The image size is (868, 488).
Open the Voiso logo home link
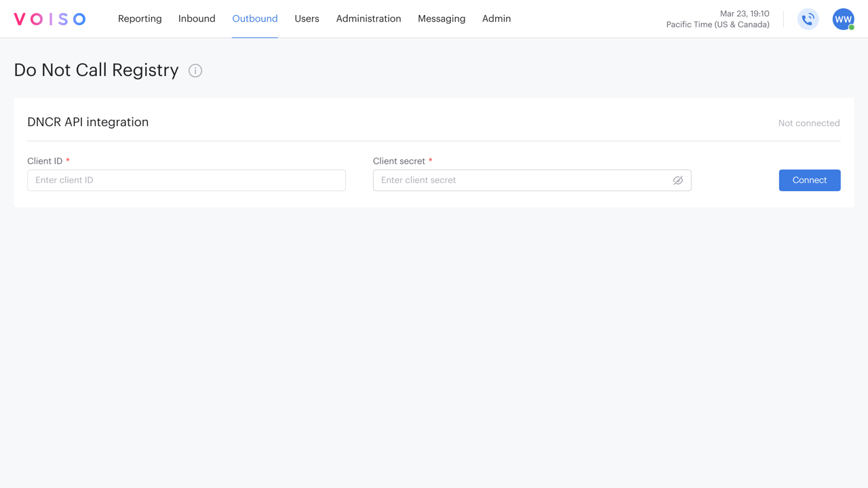point(50,19)
